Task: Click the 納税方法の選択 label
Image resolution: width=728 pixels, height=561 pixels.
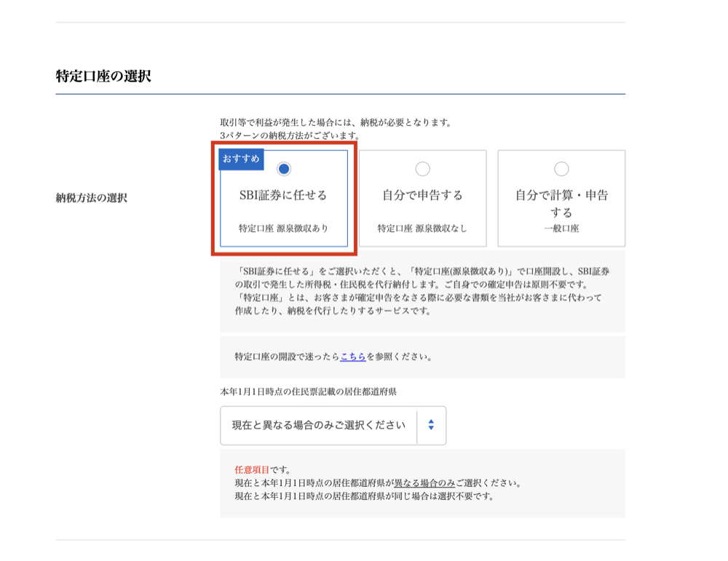Action: [x=92, y=198]
